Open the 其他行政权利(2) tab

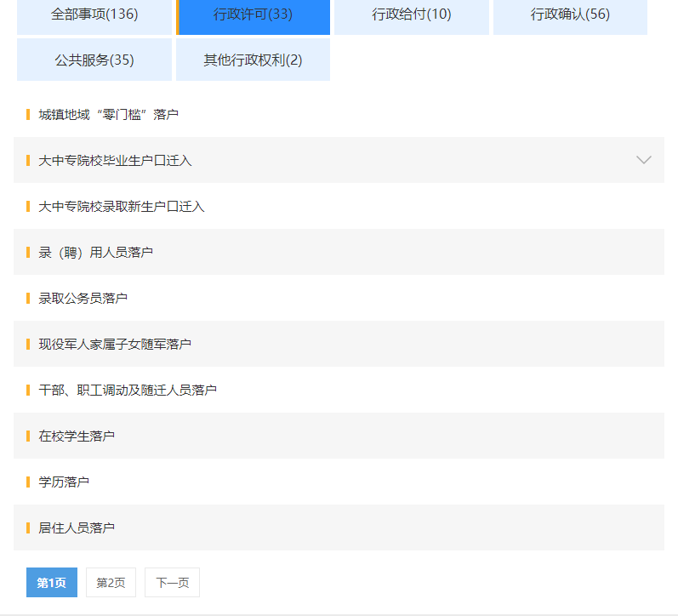click(253, 60)
